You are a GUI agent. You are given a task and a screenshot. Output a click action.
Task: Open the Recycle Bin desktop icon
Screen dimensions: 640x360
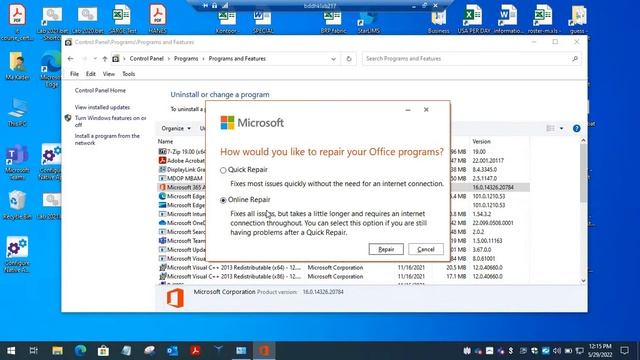17,205
